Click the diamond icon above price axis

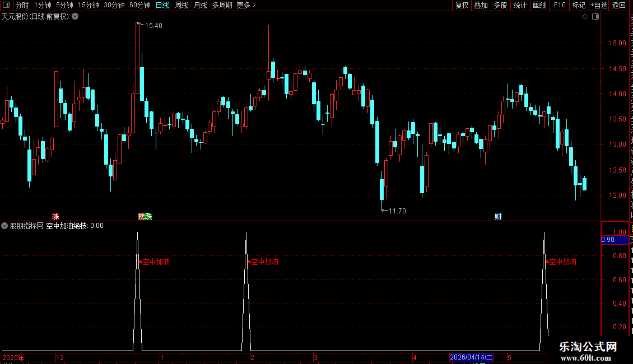(585, 17)
